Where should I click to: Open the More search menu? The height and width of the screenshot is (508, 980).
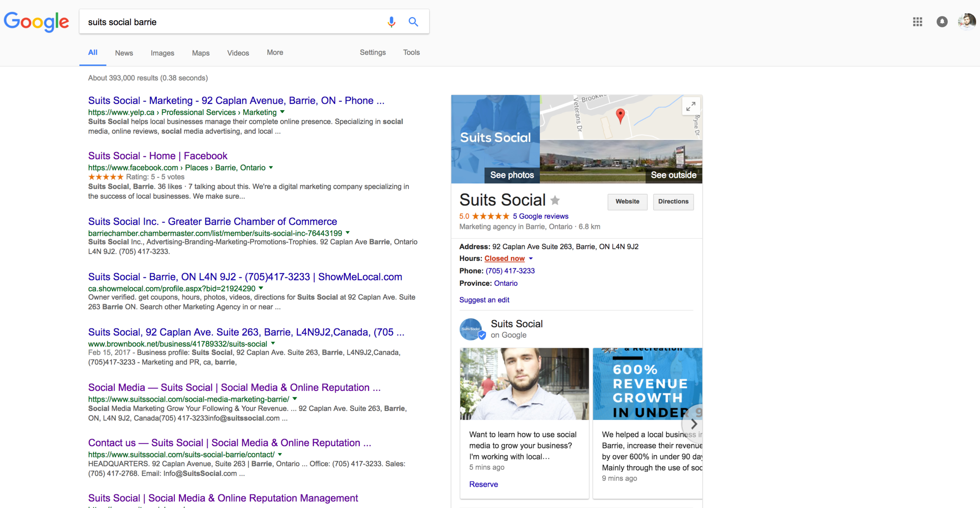click(275, 53)
